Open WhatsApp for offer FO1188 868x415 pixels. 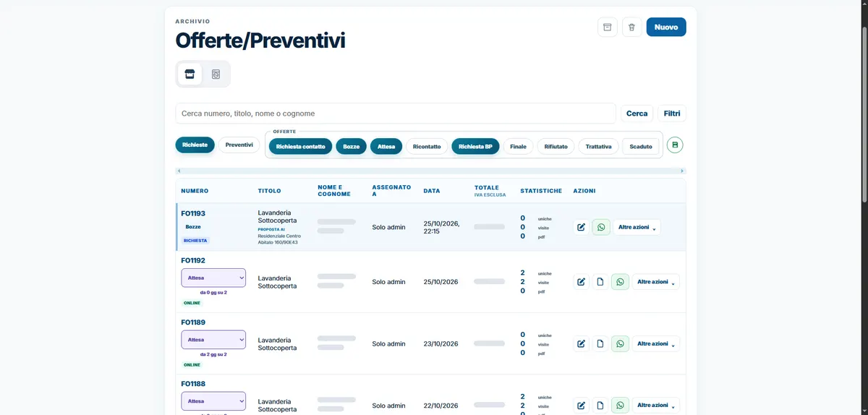point(620,406)
